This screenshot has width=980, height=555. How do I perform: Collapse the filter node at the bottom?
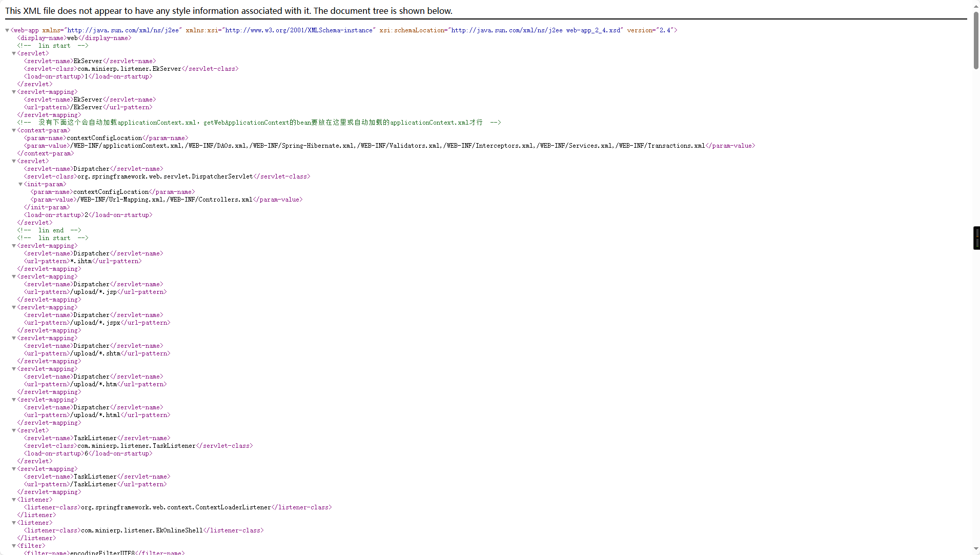[14, 546]
